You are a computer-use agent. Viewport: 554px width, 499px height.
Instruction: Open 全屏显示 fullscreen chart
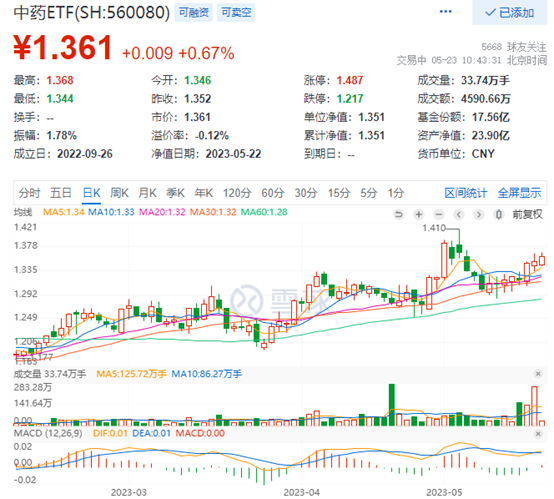point(519,193)
